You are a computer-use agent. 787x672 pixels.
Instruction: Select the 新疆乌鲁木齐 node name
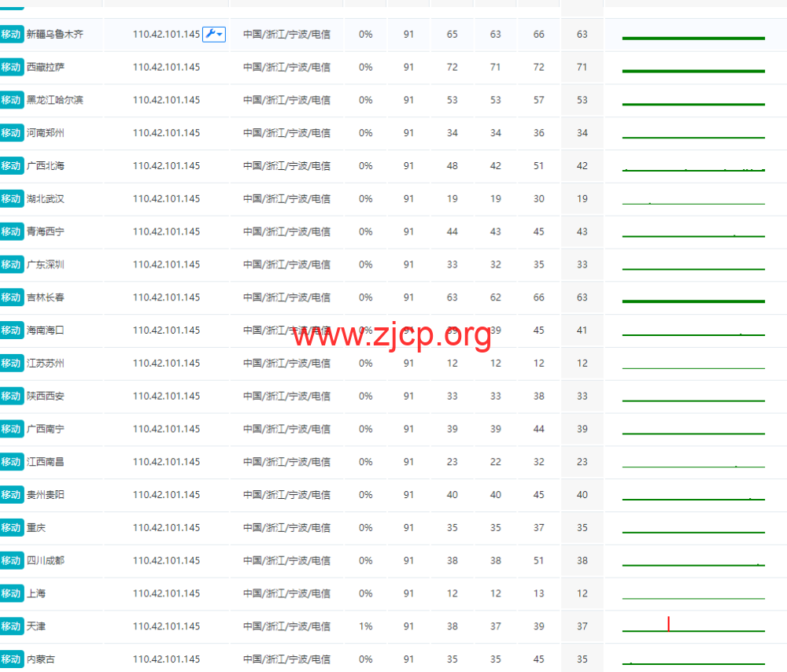(55, 34)
